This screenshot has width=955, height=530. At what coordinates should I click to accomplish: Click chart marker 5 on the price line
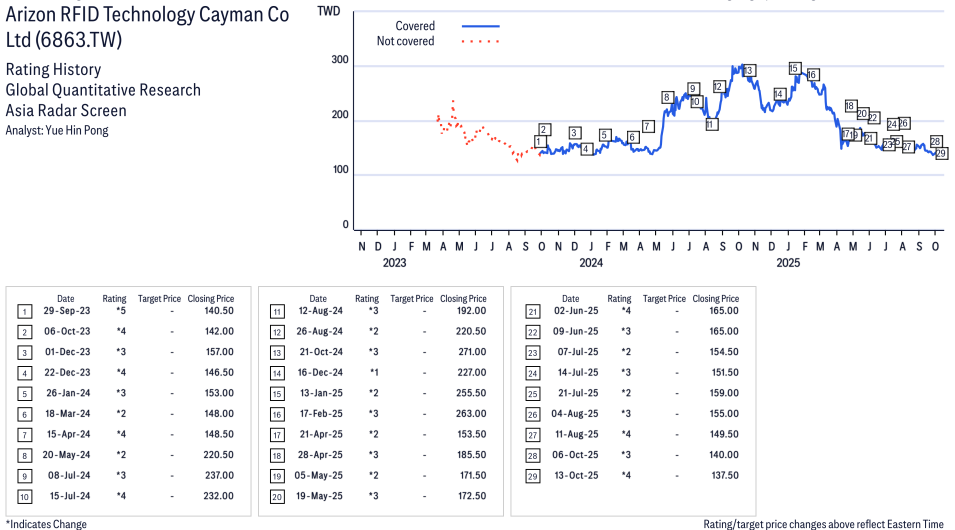click(x=605, y=135)
